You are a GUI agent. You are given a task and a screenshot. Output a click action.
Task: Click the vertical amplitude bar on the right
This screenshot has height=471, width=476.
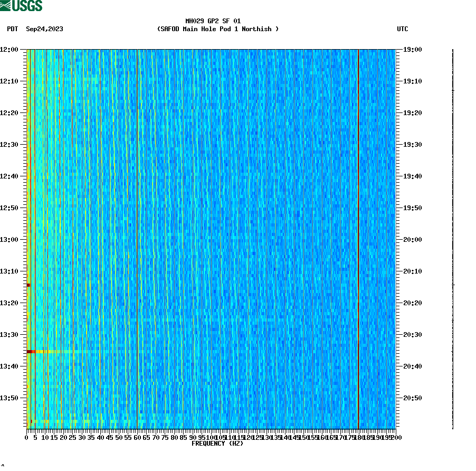[x=452, y=238]
